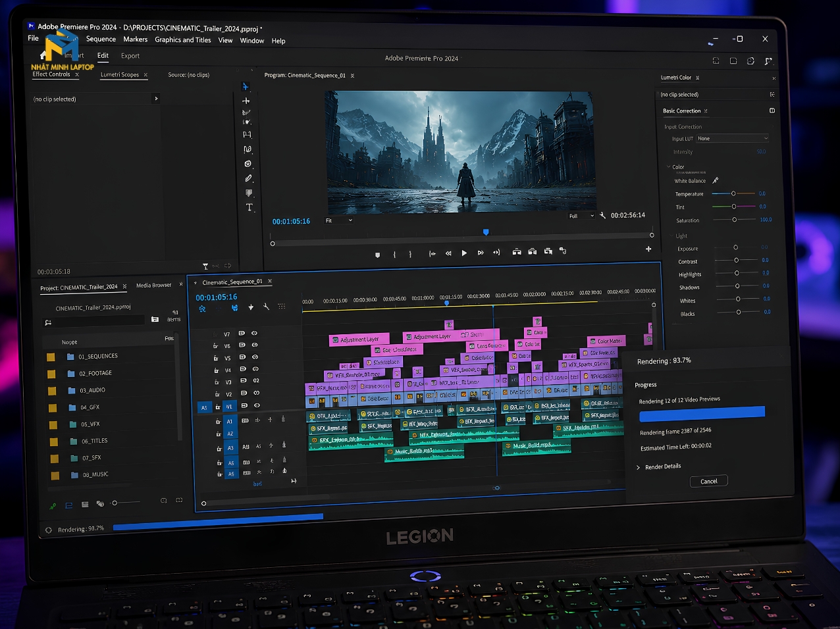Open the Window menu
The image size is (840, 629).
click(x=252, y=41)
